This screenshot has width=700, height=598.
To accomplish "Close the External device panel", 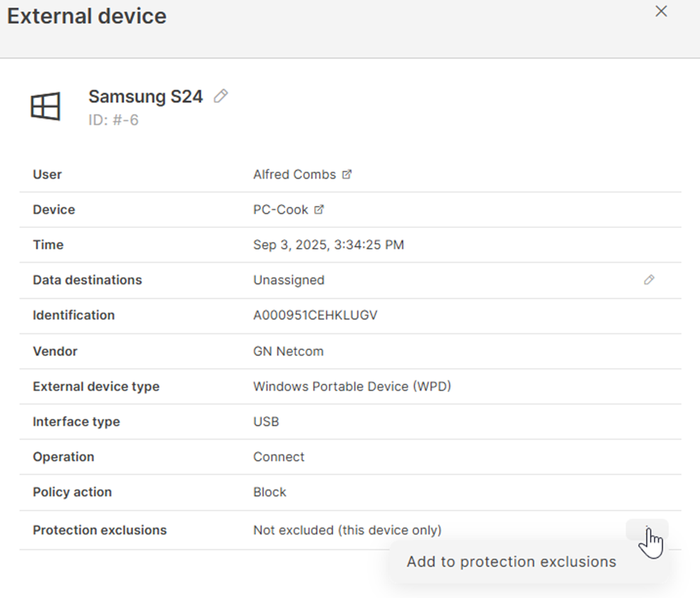I will [661, 11].
